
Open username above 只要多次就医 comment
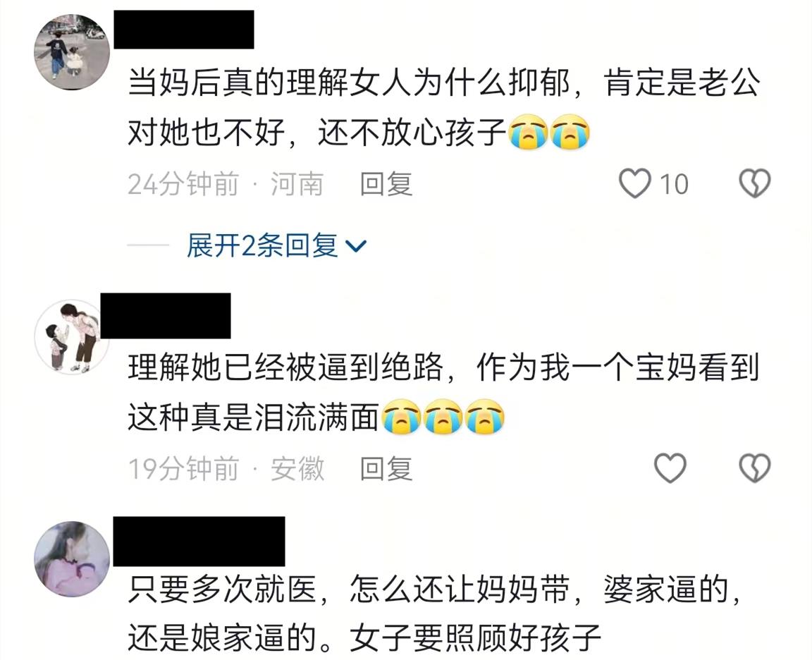tap(199, 541)
